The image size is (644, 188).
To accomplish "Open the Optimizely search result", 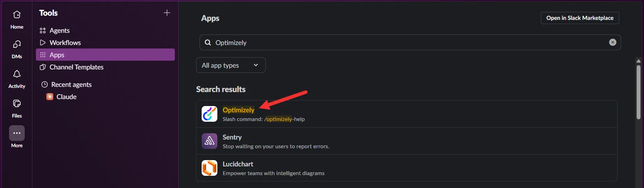I will (x=407, y=114).
